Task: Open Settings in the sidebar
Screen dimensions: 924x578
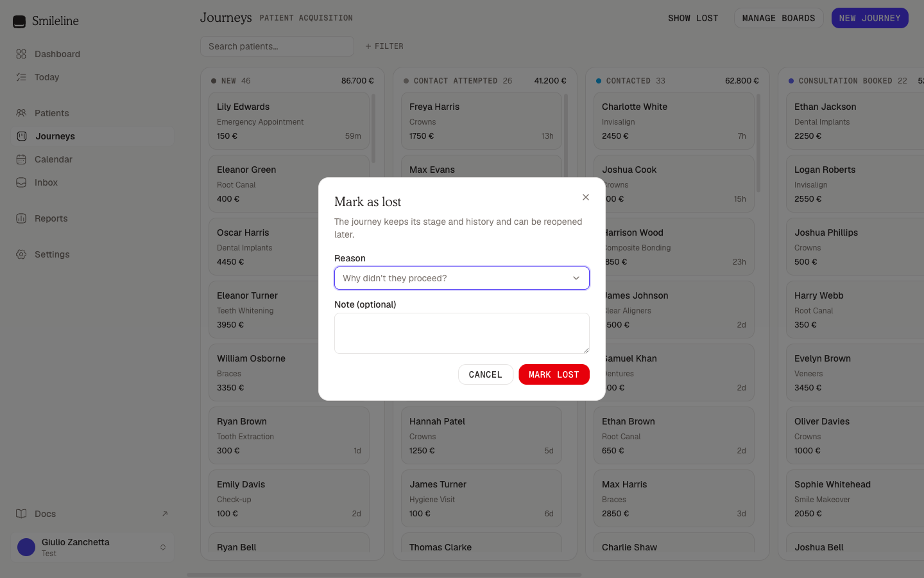Action: click(x=92, y=254)
